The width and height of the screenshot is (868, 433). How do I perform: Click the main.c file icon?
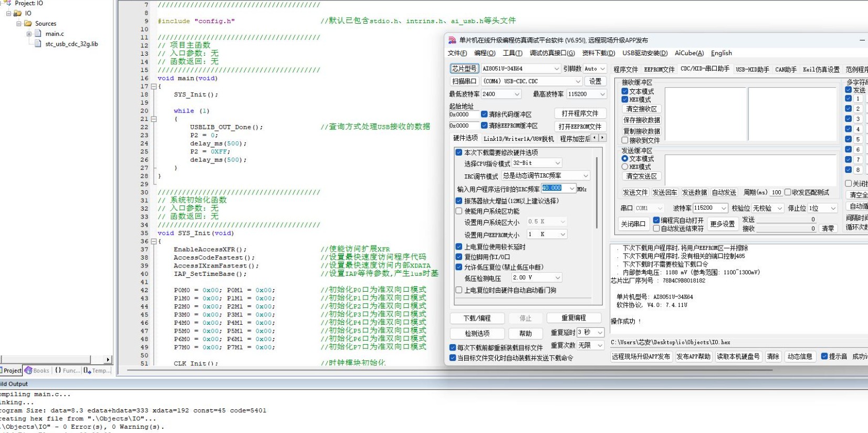[x=38, y=34]
